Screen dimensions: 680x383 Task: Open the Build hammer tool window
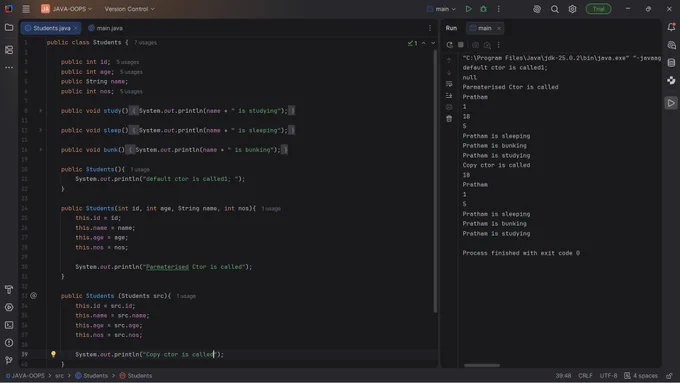point(9,289)
